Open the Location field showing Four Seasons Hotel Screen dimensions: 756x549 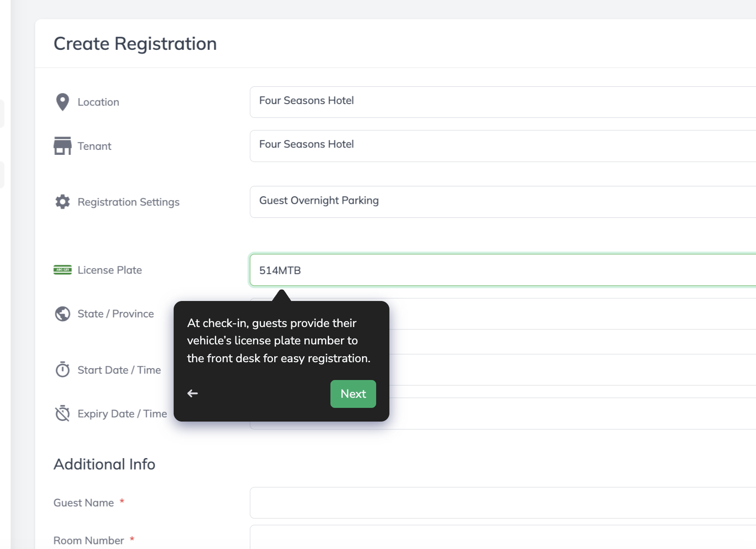[x=503, y=102]
